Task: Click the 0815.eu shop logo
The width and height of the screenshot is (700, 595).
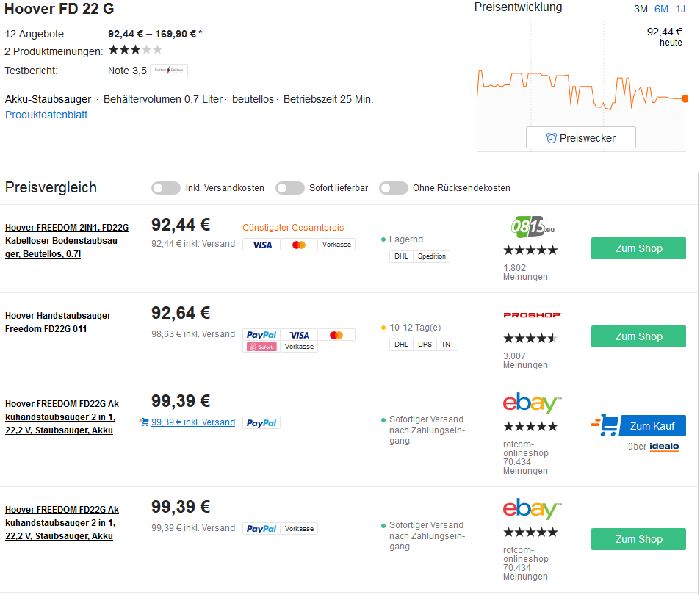Action: [532, 228]
